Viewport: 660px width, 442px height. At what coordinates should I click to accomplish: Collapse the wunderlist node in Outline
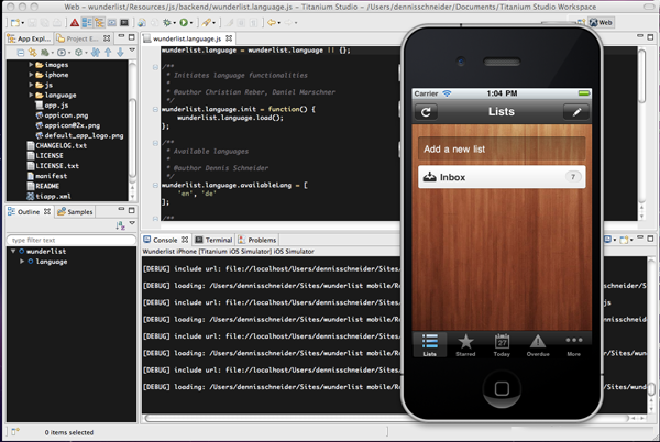13,251
